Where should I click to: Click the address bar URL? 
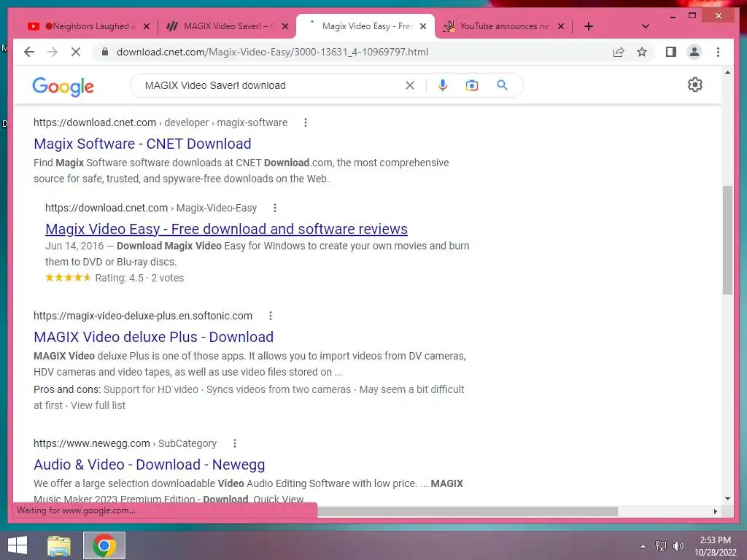[272, 52]
